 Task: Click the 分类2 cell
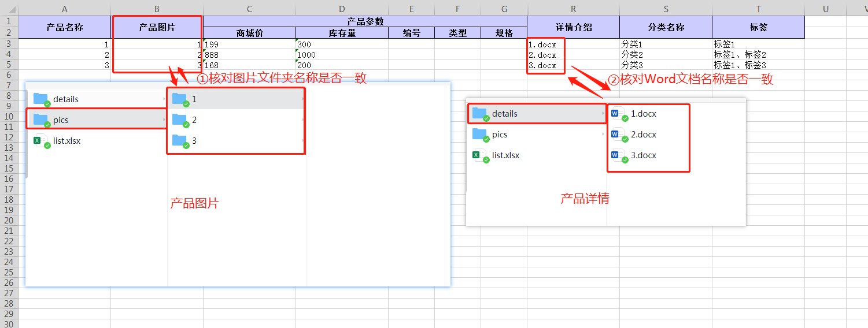666,54
